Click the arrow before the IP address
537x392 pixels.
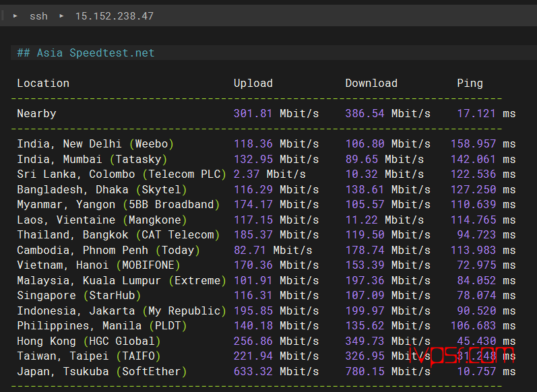pos(61,15)
